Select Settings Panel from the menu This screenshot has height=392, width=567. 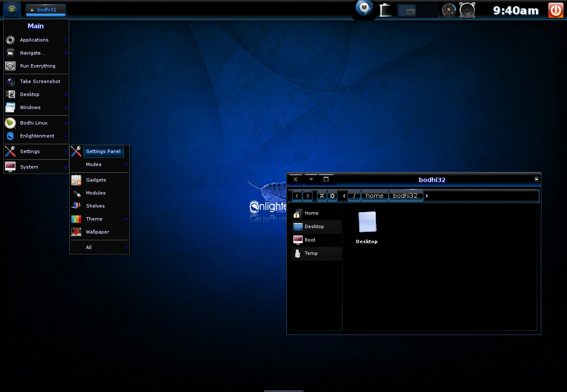[103, 151]
